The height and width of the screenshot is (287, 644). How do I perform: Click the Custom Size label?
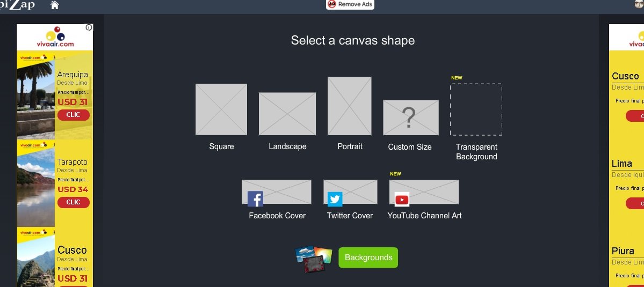[x=410, y=147]
